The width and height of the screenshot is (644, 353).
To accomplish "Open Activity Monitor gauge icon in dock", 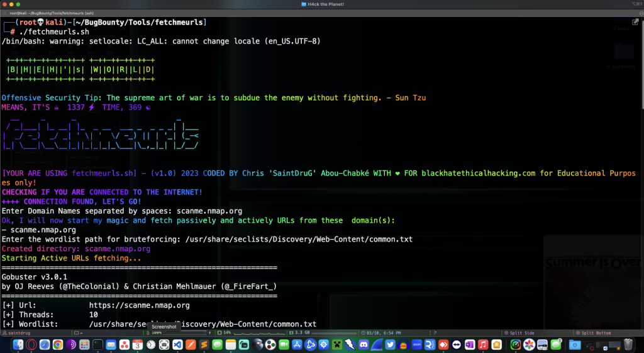I will (x=516, y=344).
